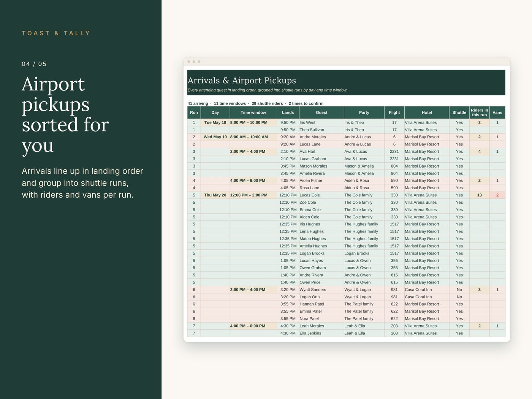This screenshot has width=532, height=399.
Task: Click the Run column header
Action: coord(194,112)
